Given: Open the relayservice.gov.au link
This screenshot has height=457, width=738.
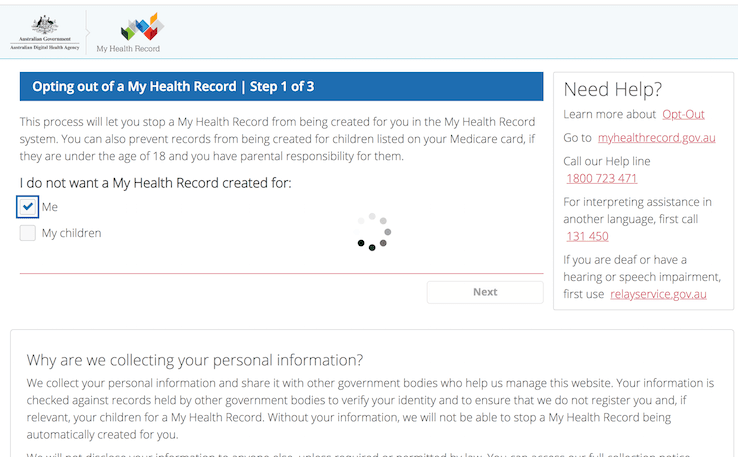Looking at the screenshot, I should click(658, 294).
